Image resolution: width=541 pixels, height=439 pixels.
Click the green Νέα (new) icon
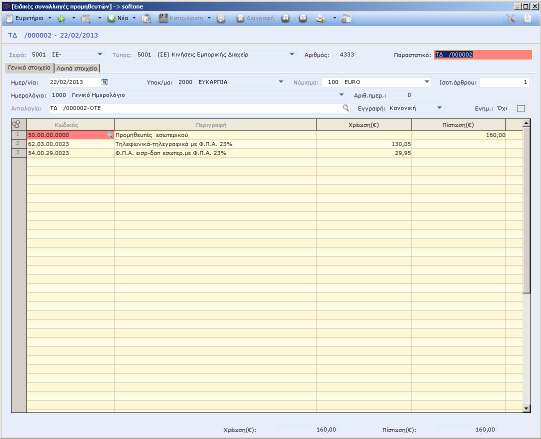111,19
